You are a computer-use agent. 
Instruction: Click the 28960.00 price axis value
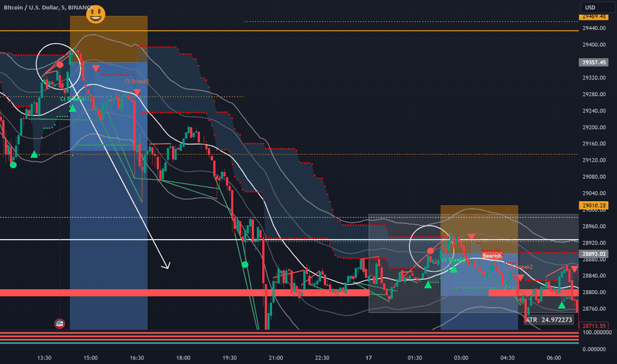(594, 226)
